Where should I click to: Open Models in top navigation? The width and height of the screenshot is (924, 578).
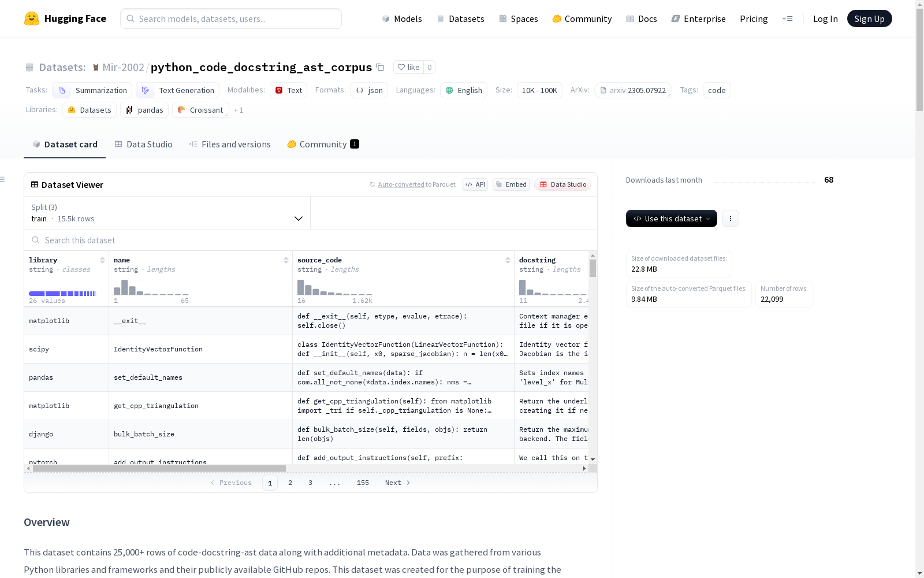coord(402,18)
